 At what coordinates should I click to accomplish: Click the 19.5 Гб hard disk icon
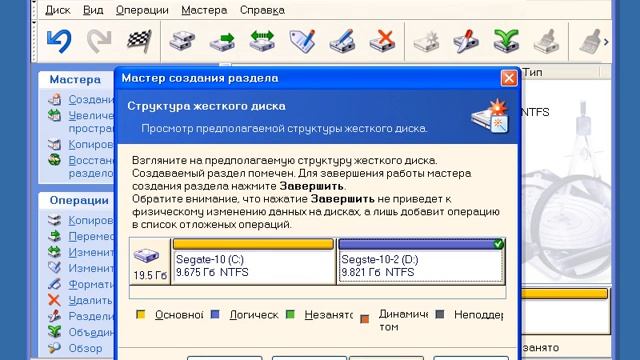click(x=146, y=256)
